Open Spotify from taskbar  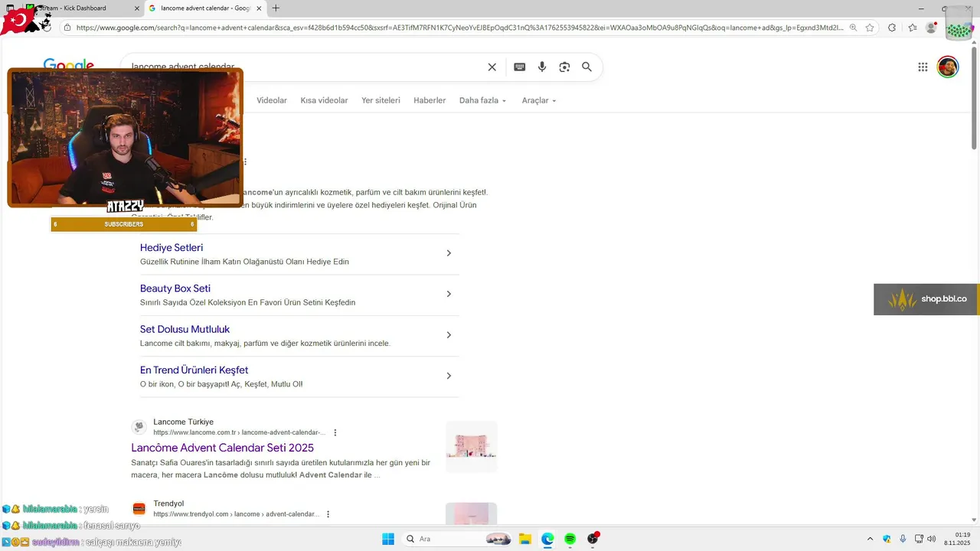(x=570, y=539)
